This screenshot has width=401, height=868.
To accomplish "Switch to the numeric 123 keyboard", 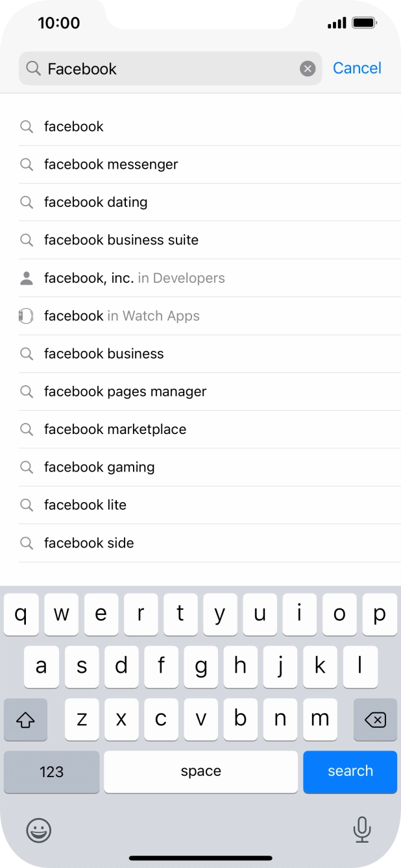I will tap(51, 772).
